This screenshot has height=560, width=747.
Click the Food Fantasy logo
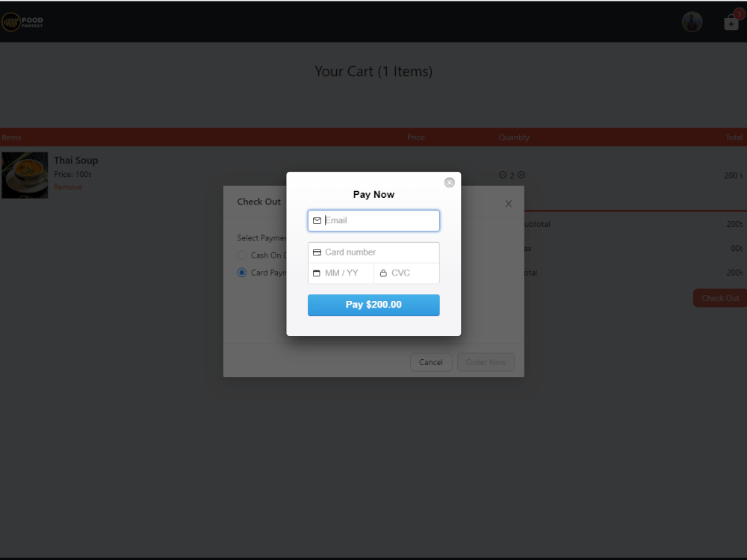coord(22,22)
